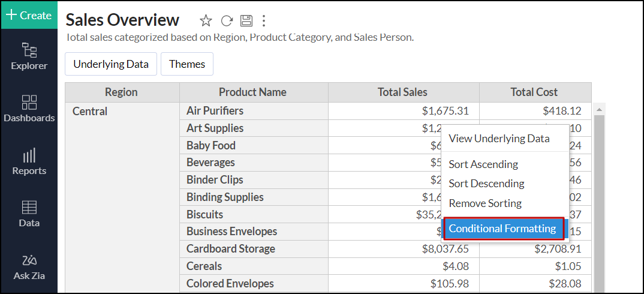This screenshot has height=294, width=644.
Task: Choose Sort Descending from context menu
Action: click(x=486, y=184)
